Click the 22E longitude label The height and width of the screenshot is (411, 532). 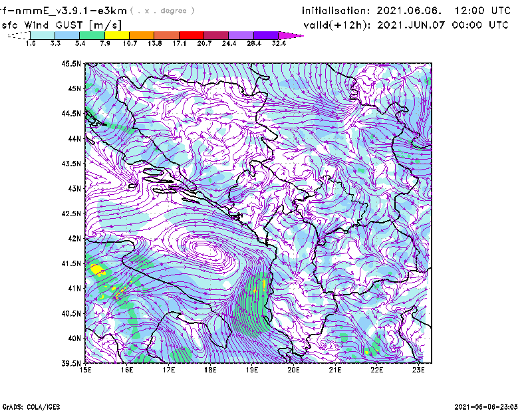(x=376, y=370)
